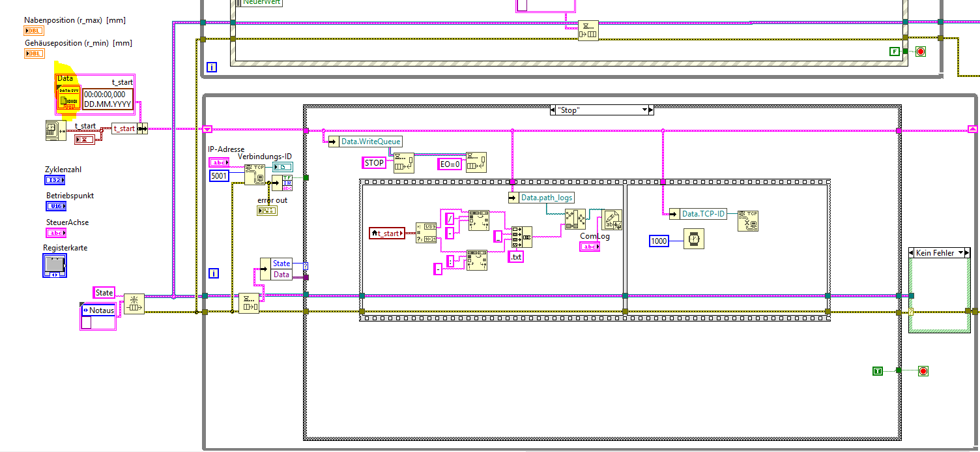
Task: Click the right shift register of the lower loop
Action: point(972,128)
